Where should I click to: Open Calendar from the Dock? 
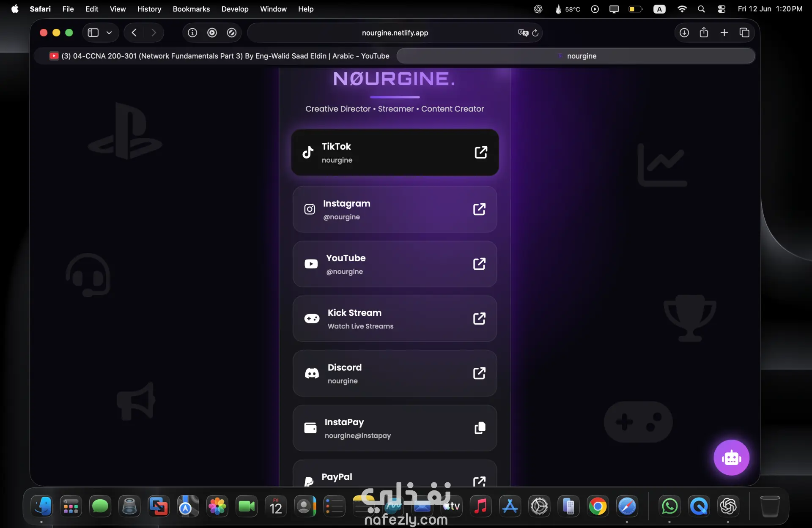point(276,506)
